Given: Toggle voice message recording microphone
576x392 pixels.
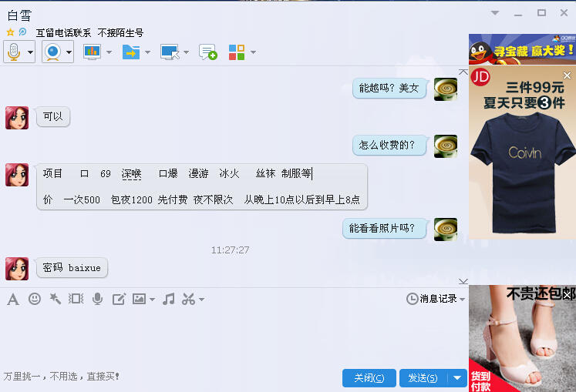Looking at the screenshot, I should click(x=97, y=299).
